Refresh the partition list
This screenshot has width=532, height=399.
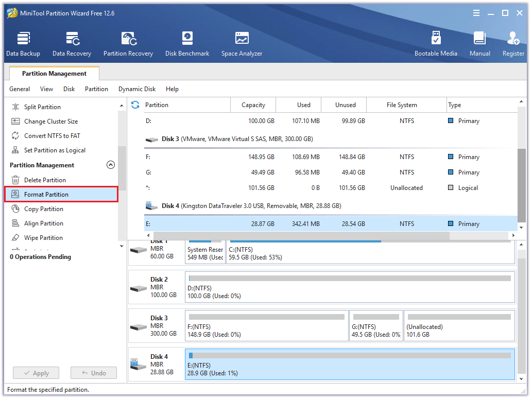[x=135, y=105]
